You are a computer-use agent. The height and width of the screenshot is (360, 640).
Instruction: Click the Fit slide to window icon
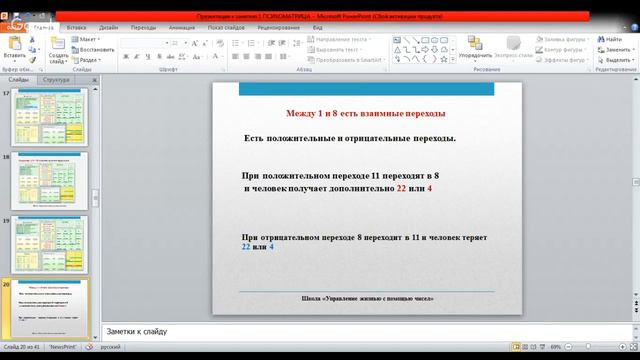coord(633,347)
